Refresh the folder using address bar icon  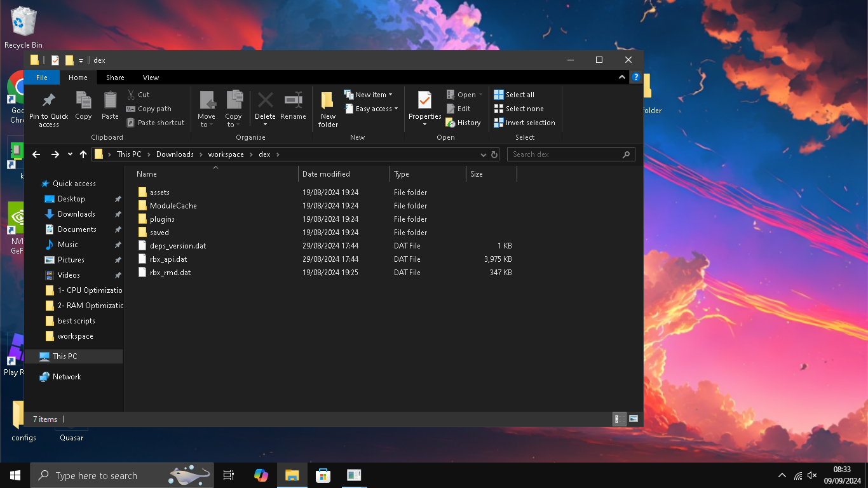click(494, 154)
